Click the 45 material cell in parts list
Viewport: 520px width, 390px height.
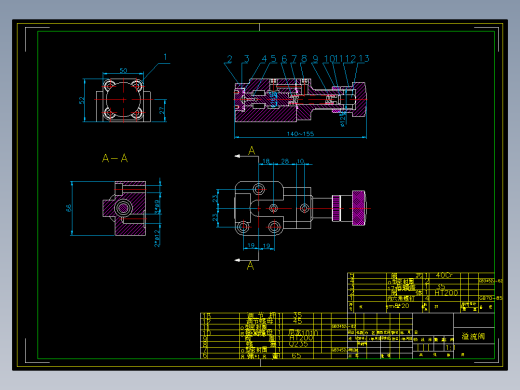297,321
